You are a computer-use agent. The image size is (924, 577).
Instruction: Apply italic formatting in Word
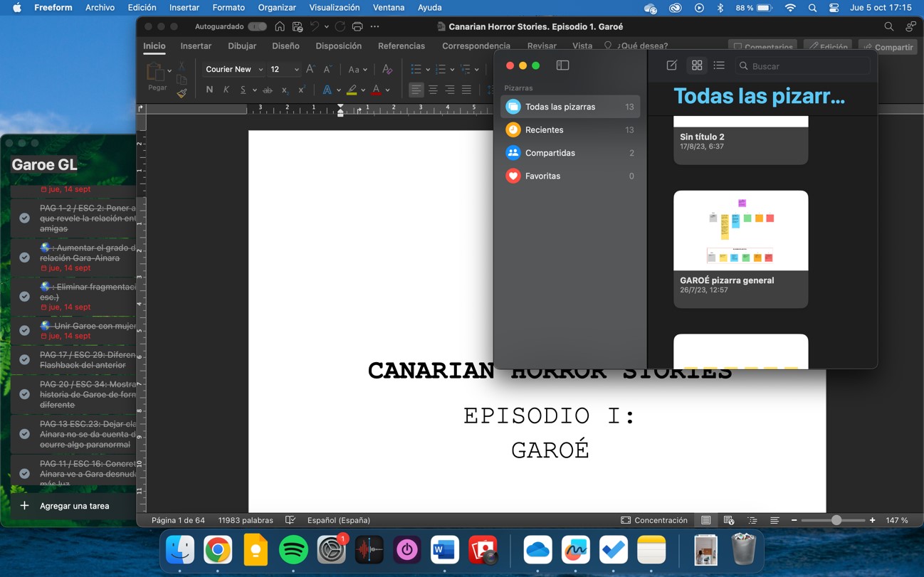pyautogui.click(x=226, y=90)
